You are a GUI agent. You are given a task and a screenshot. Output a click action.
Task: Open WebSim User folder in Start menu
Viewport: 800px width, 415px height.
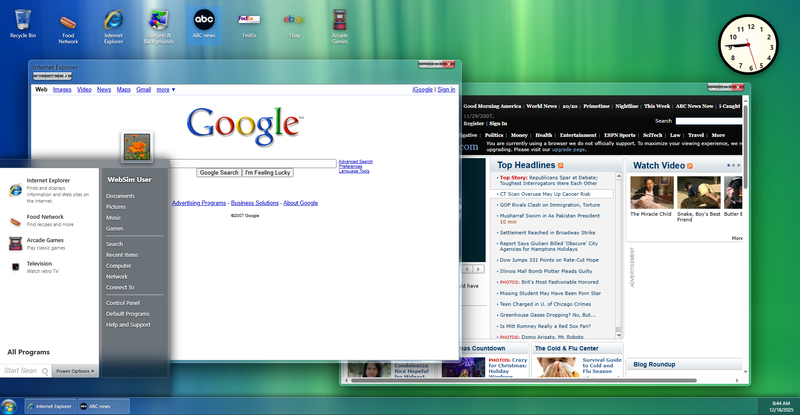[129, 180]
